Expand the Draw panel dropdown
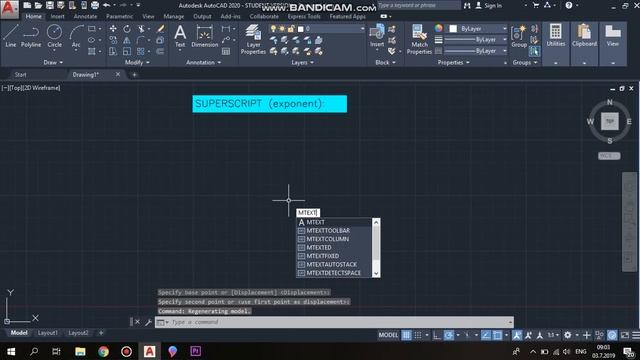Viewport: 640px width, 360px height. [x=53, y=62]
